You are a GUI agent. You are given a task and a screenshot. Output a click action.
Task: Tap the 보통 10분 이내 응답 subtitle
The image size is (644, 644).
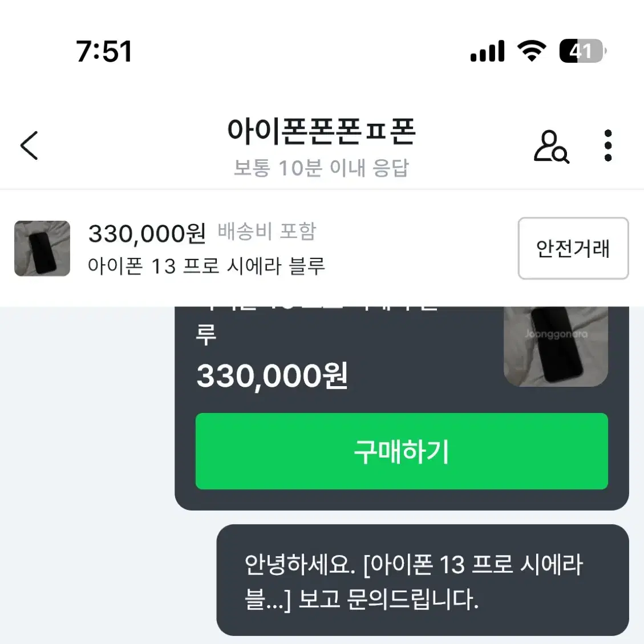click(x=321, y=168)
